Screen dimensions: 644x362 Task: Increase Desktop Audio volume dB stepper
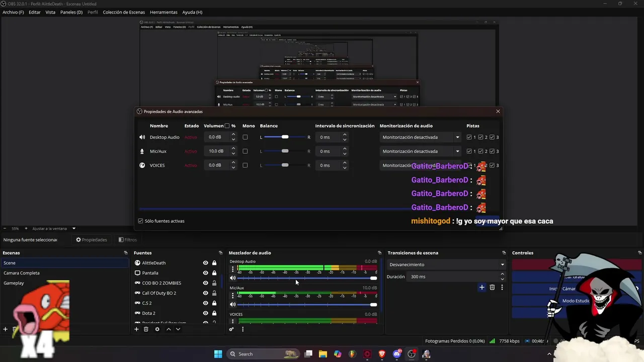pos(233,135)
